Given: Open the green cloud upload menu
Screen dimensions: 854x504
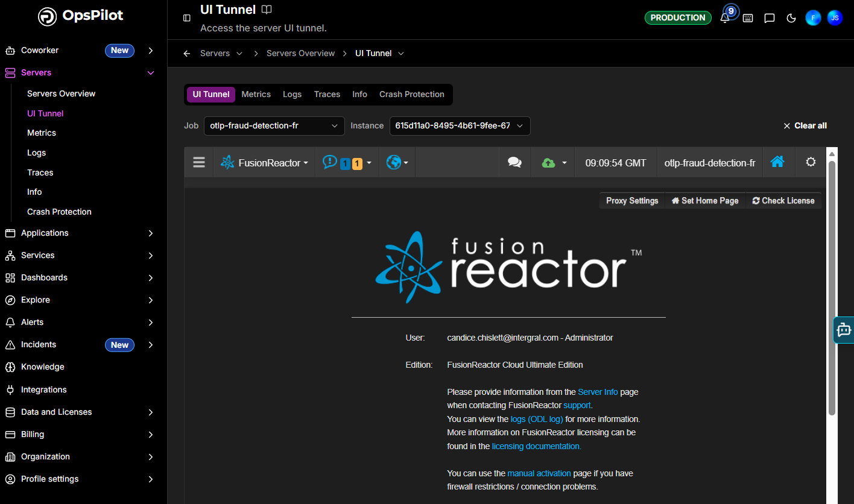Looking at the screenshot, I should coord(553,162).
